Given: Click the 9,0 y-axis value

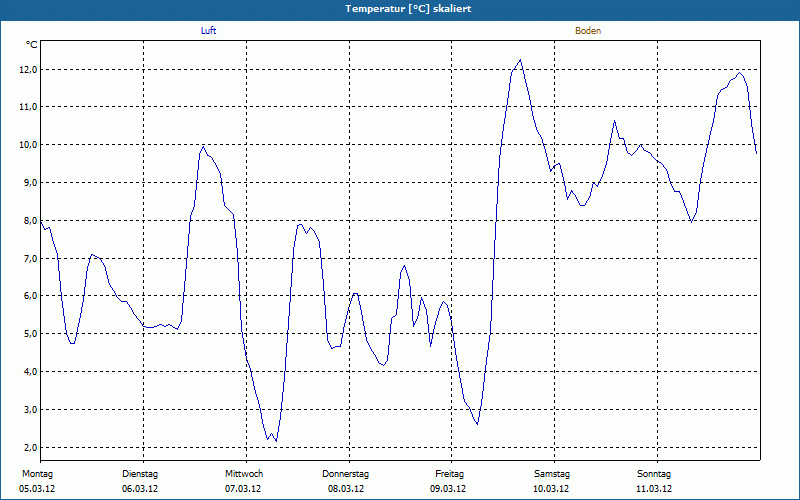Looking at the screenshot, I should coord(30,183).
